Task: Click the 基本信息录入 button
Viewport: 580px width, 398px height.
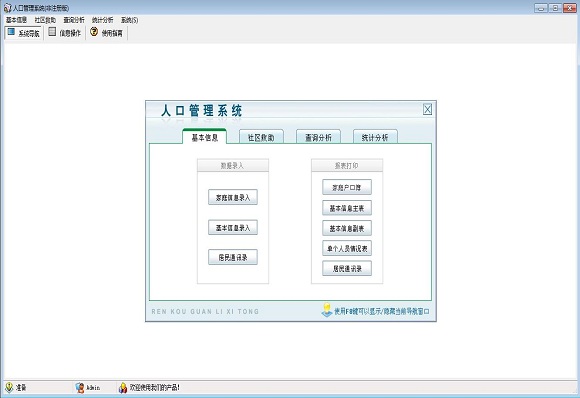Action: click(x=233, y=227)
